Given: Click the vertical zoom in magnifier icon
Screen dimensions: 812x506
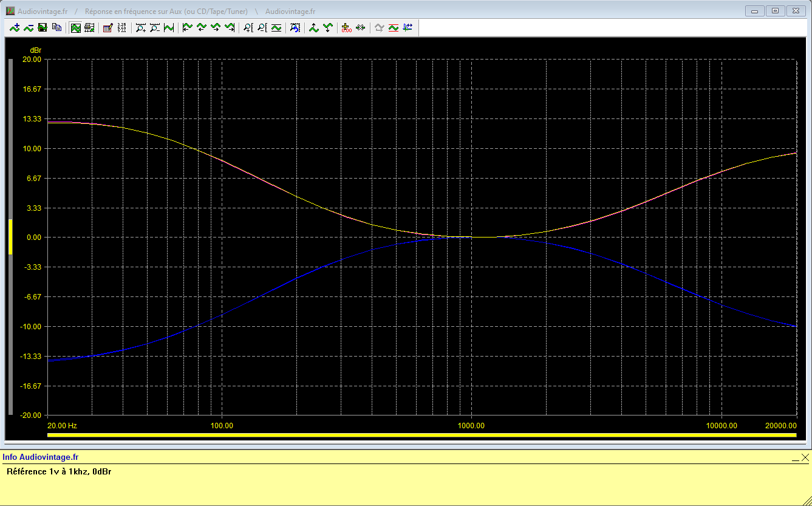Looking at the screenshot, I should coord(248,27).
